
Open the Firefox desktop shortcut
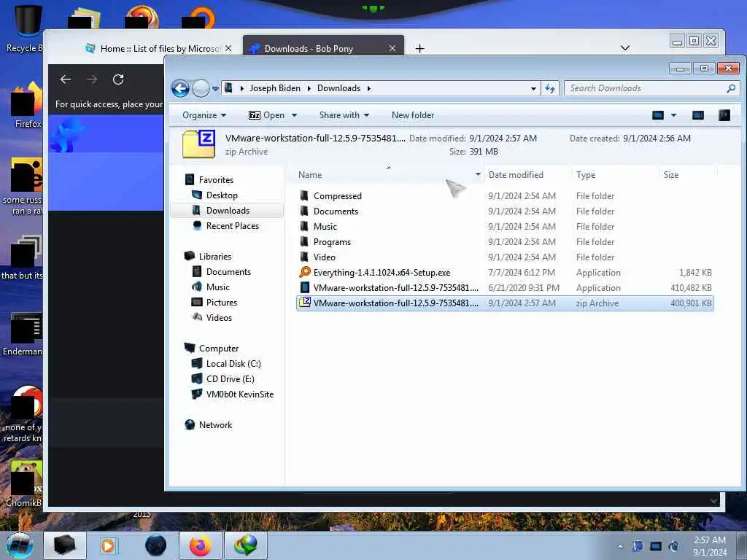(x=27, y=106)
